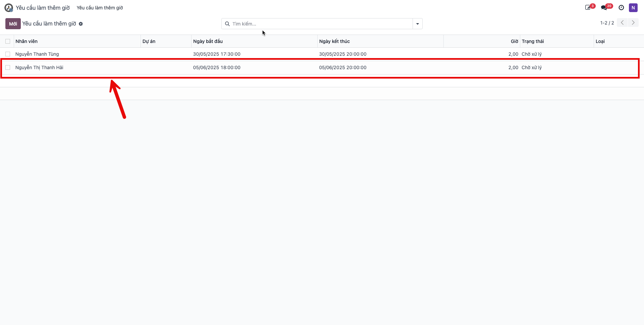Open the messages icon with badge 20
Screen dimensions: 644x325
[606, 7]
